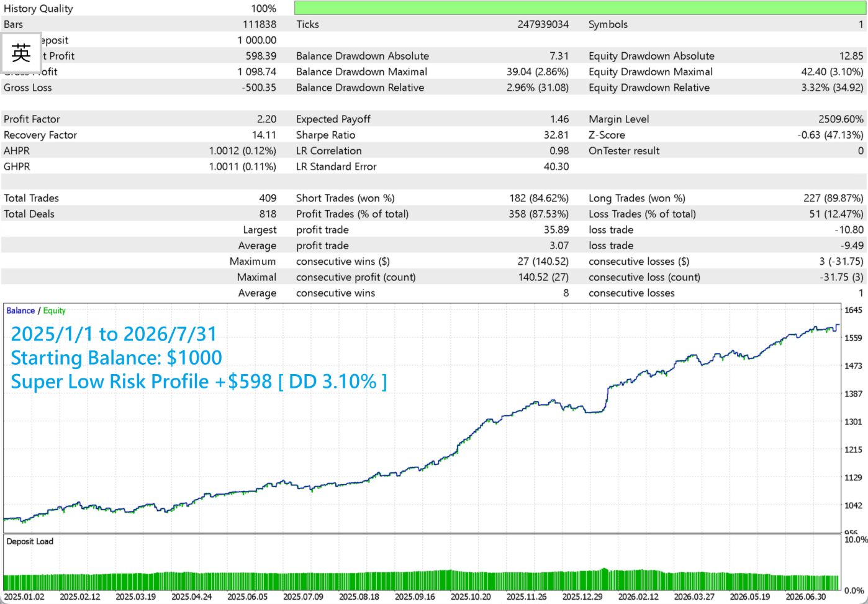Click the value 2.96% (31.08)
This screenshot has width=868, height=604.
tap(538, 88)
